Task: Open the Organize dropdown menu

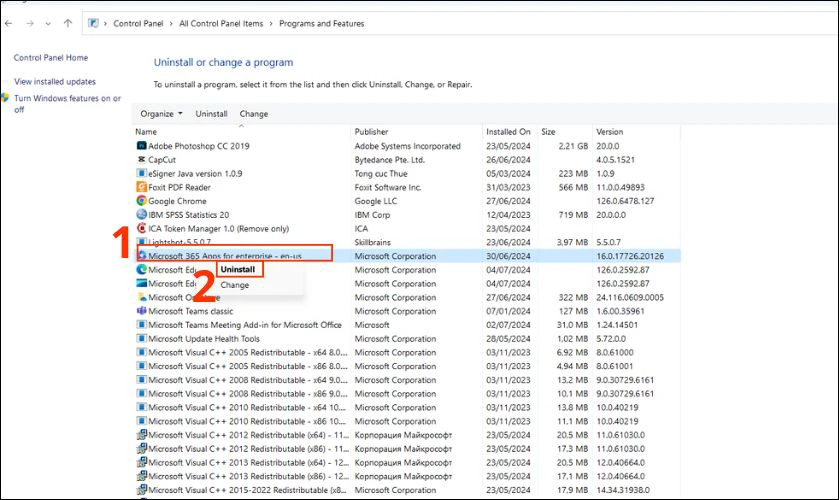Action: click(161, 114)
